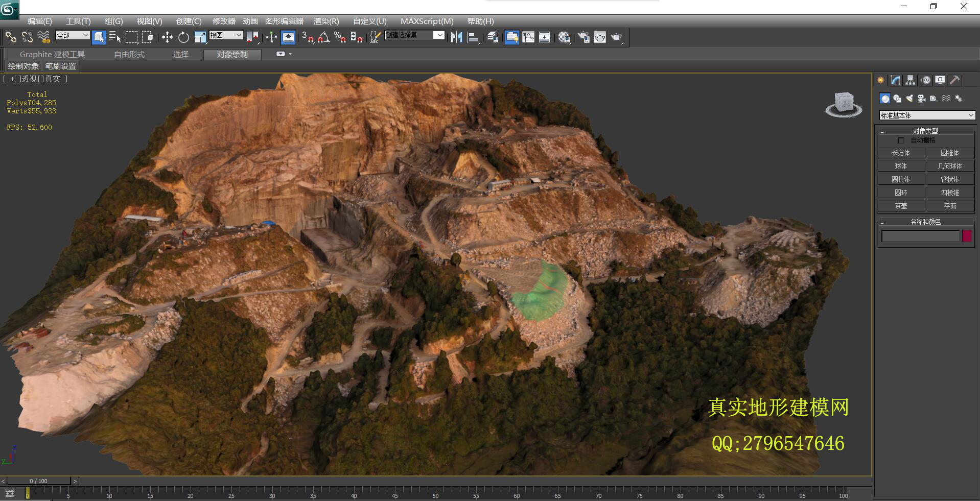Open the Schematic View icon
The width and height of the screenshot is (980, 501).
point(545,37)
